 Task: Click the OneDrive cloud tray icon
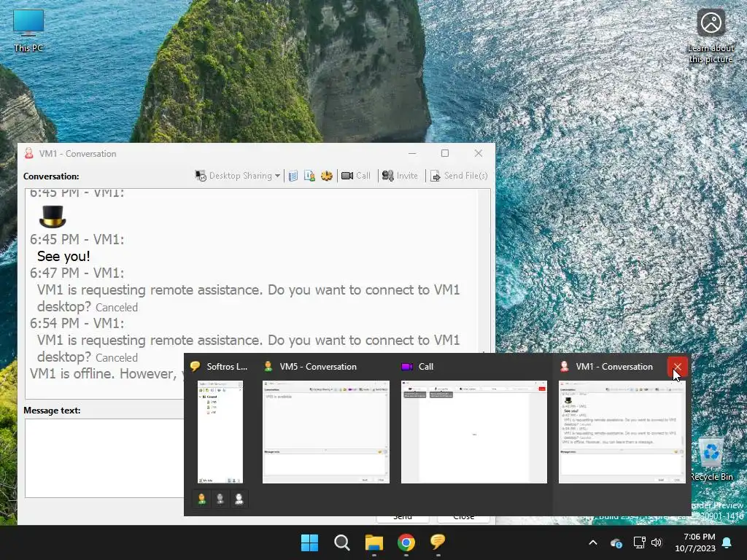click(616, 542)
